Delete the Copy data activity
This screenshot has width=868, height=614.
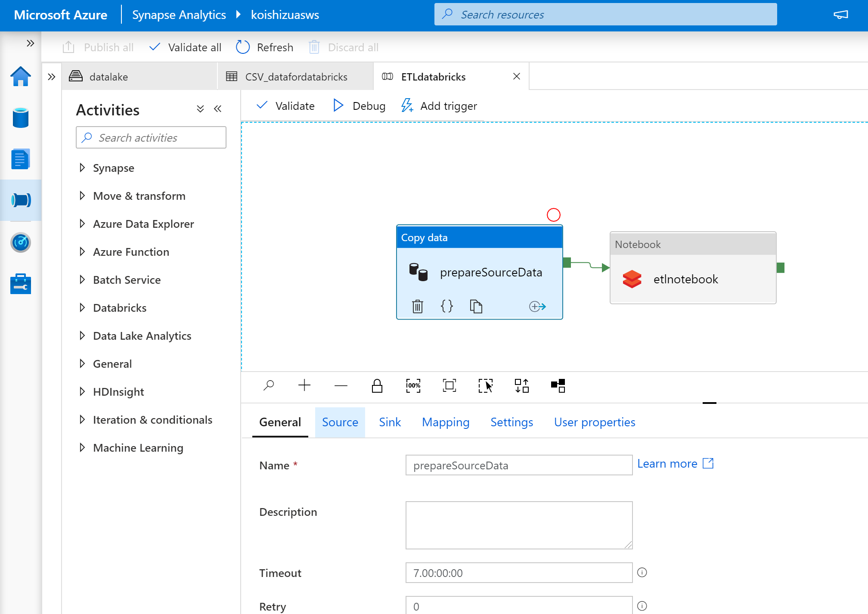point(417,306)
